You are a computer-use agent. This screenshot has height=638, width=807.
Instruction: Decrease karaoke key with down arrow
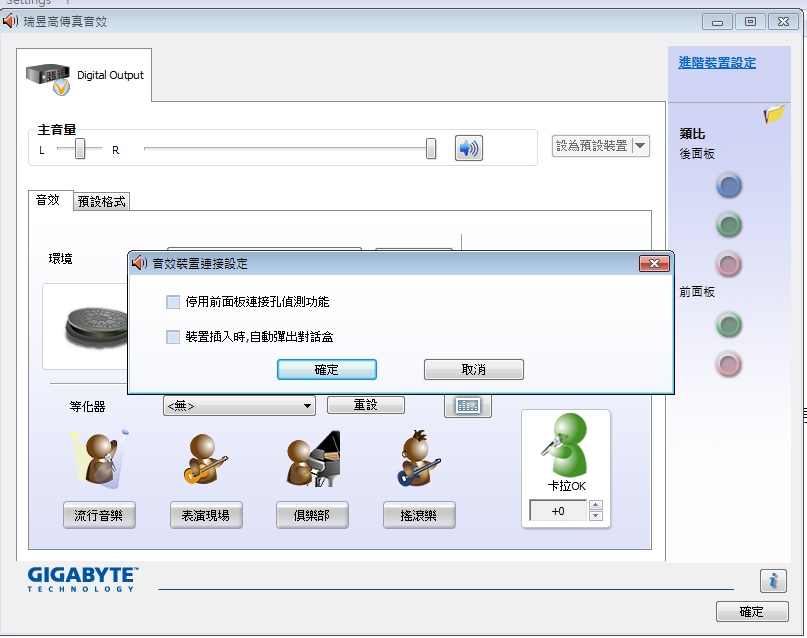[x=595, y=516]
